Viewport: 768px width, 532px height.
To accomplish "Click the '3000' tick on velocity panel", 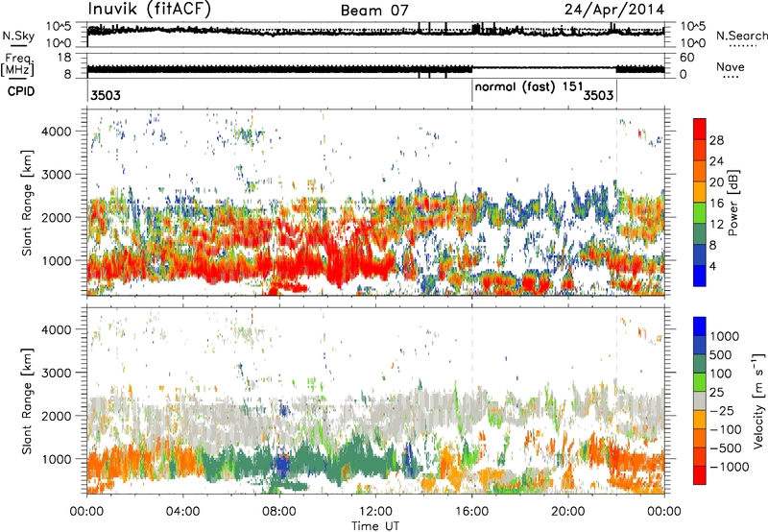I will [56, 373].
